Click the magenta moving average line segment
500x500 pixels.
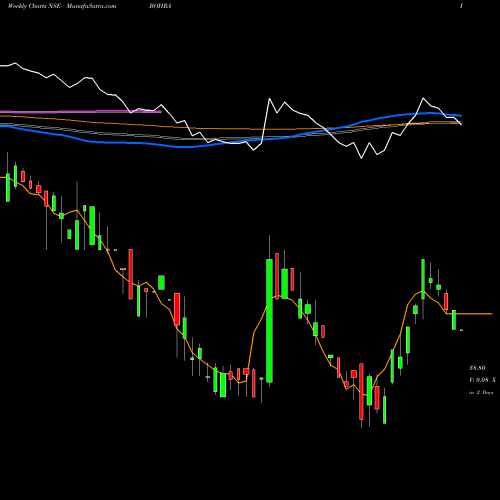[81, 111]
